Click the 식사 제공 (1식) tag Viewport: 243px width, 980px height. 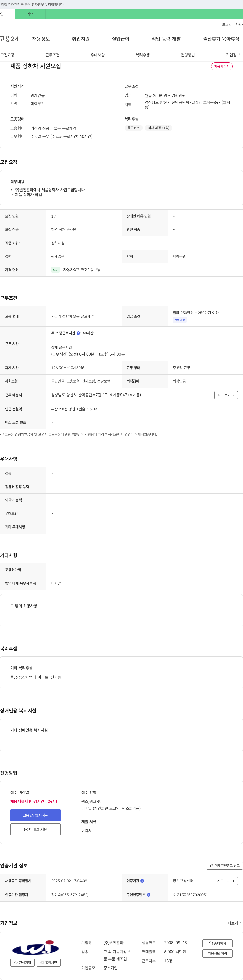click(x=158, y=128)
